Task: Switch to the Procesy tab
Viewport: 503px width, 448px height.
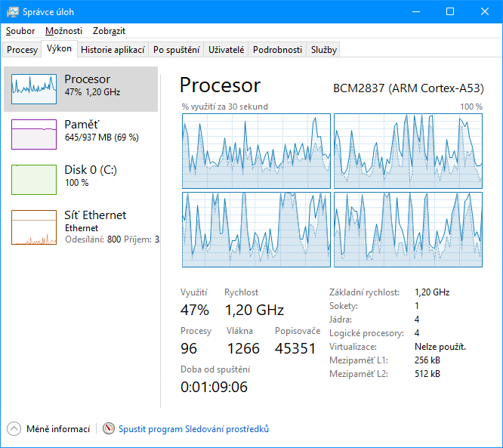Action: pos(22,50)
